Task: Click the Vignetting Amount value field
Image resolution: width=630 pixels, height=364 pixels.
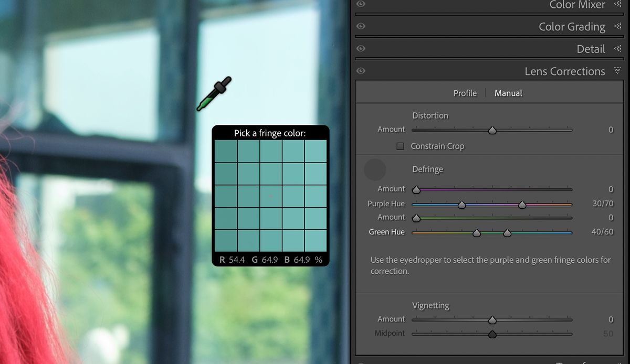Action: 611,319
